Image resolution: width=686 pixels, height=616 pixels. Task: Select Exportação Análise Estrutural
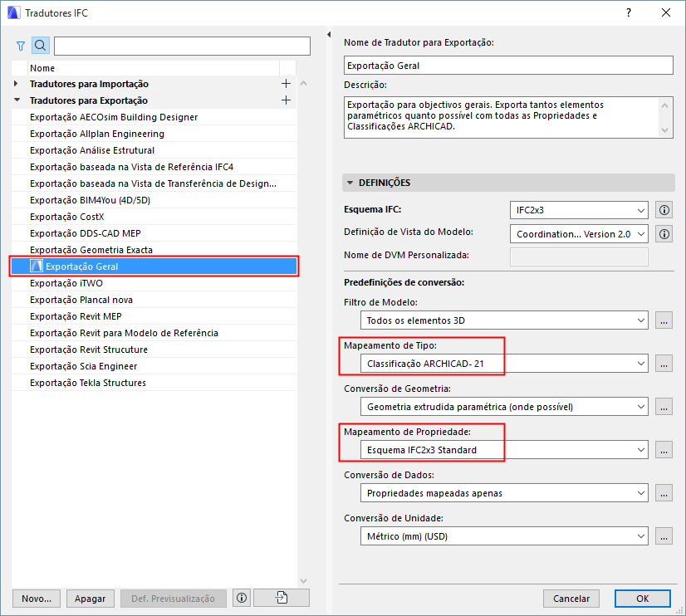pos(154,150)
